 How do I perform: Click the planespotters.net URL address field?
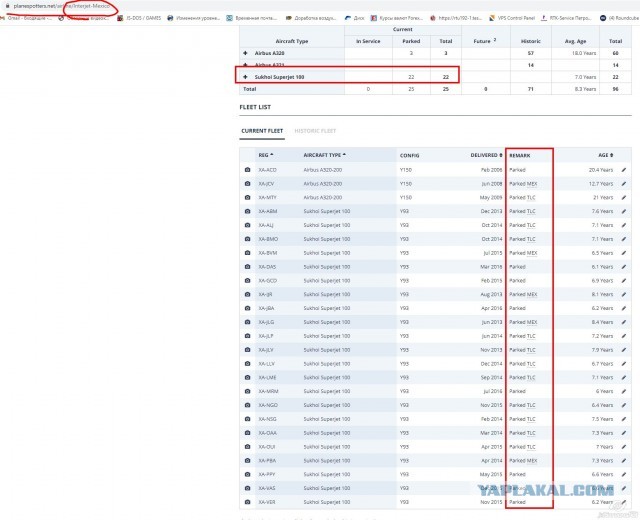coord(61,6)
